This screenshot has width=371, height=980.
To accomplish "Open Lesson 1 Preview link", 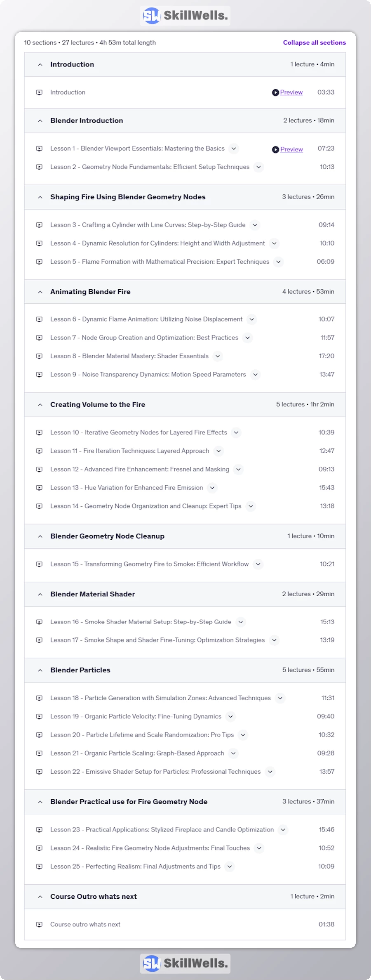I will click(291, 149).
